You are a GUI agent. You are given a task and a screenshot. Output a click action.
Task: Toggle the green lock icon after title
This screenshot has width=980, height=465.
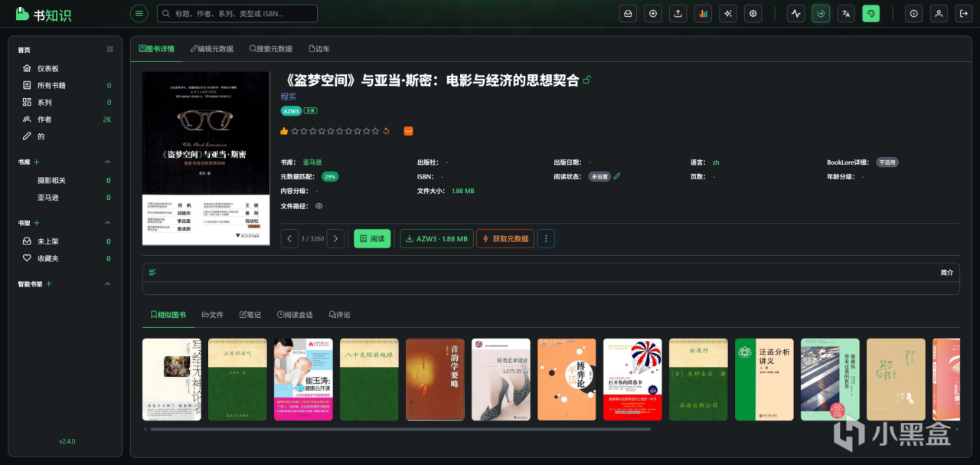coord(587,80)
